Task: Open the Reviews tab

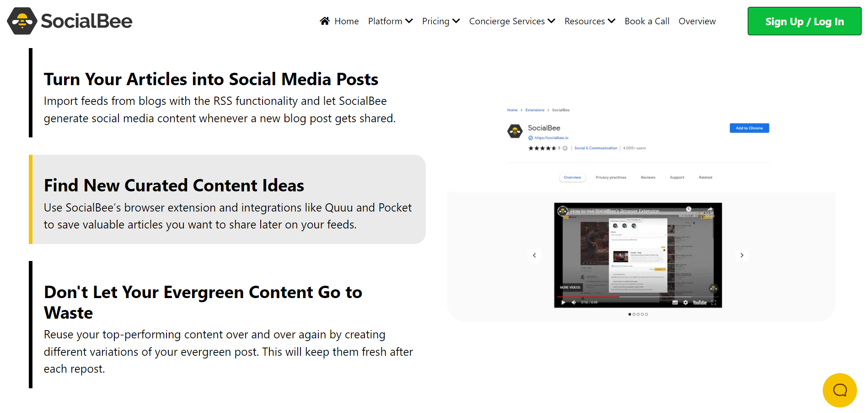Action: (x=648, y=177)
